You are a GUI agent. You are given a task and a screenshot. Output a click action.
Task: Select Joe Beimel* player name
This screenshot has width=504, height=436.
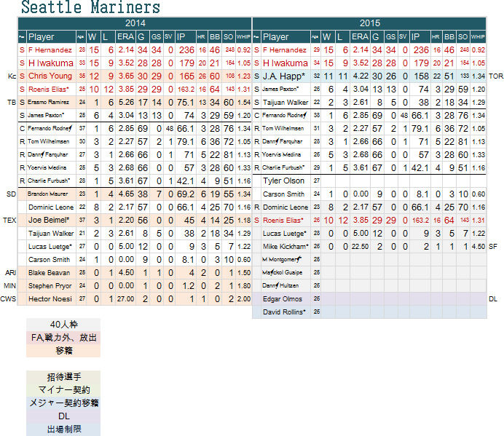coord(49,220)
